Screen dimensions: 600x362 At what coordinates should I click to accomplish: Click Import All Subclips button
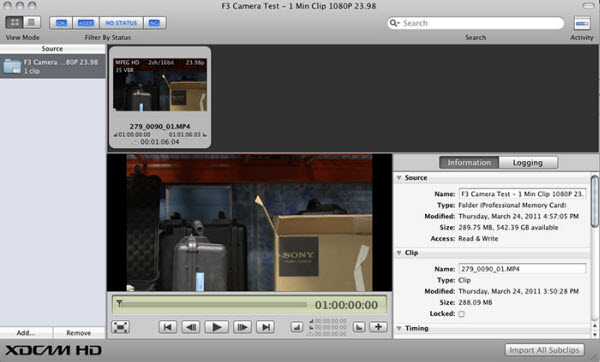pyautogui.click(x=545, y=350)
